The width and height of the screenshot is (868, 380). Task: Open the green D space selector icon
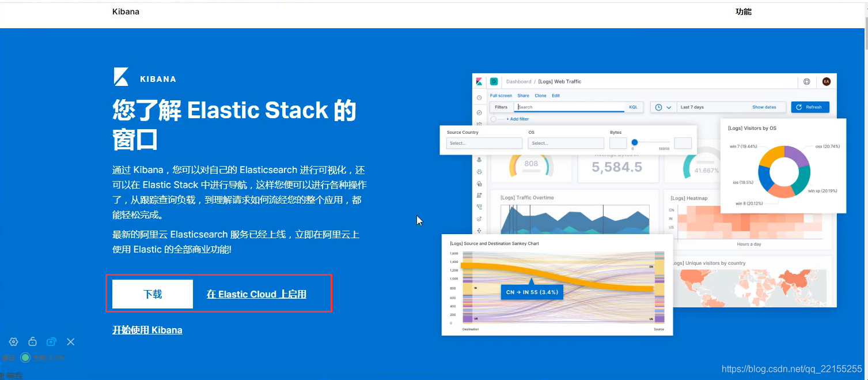pyautogui.click(x=494, y=81)
